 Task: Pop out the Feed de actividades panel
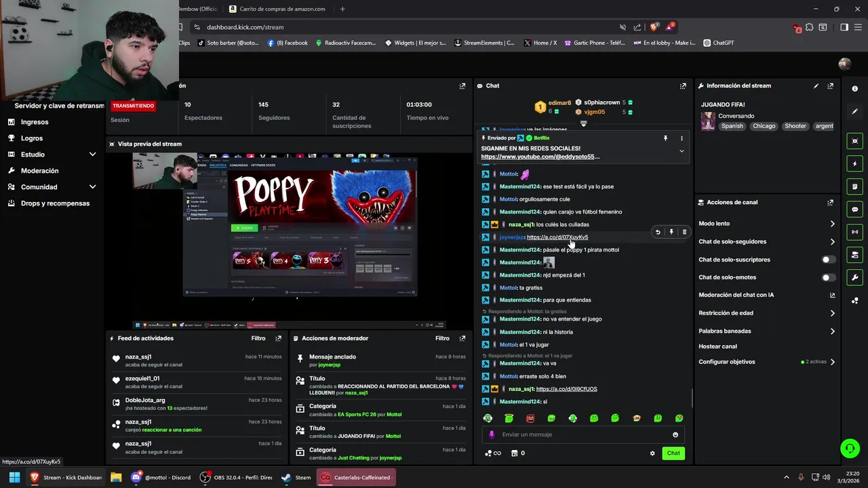point(278,338)
